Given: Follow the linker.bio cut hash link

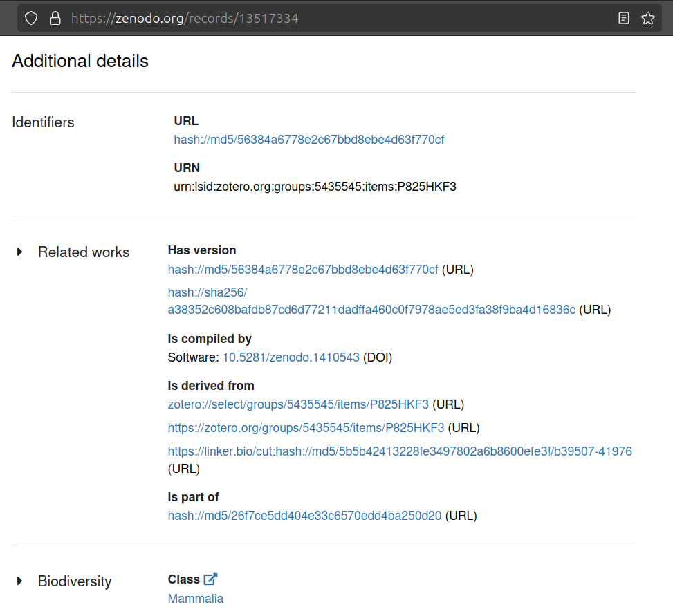Looking at the screenshot, I should 399,451.
